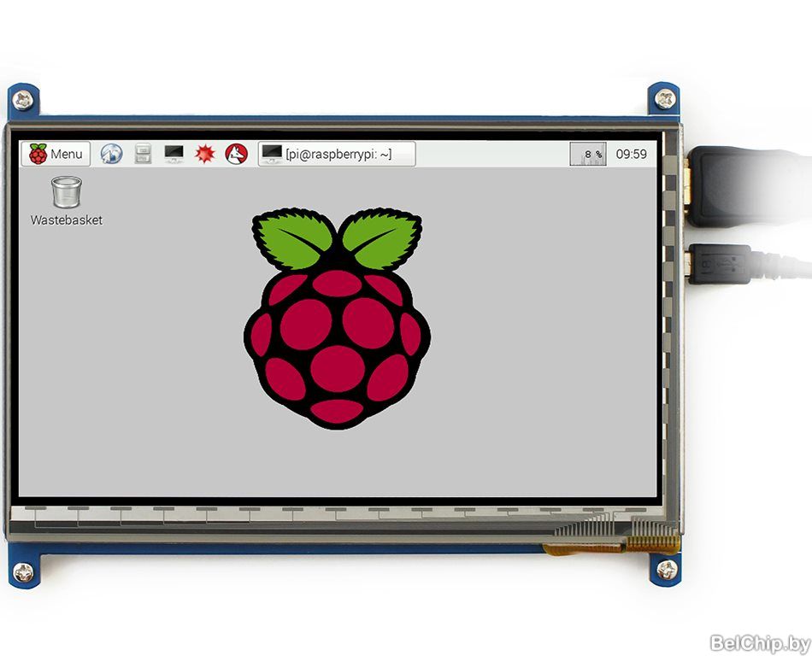Open the Raspberry Pi Menu button
Screen dimensions: 812x656
click(x=56, y=154)
